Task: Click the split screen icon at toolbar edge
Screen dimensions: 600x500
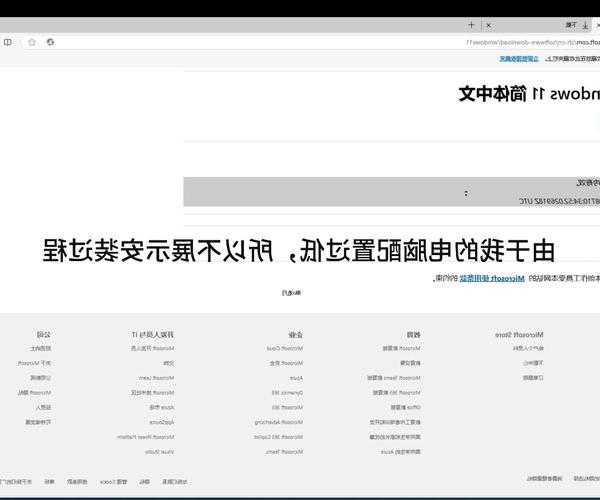Action: pyautogui.click(x=8, y=42)
